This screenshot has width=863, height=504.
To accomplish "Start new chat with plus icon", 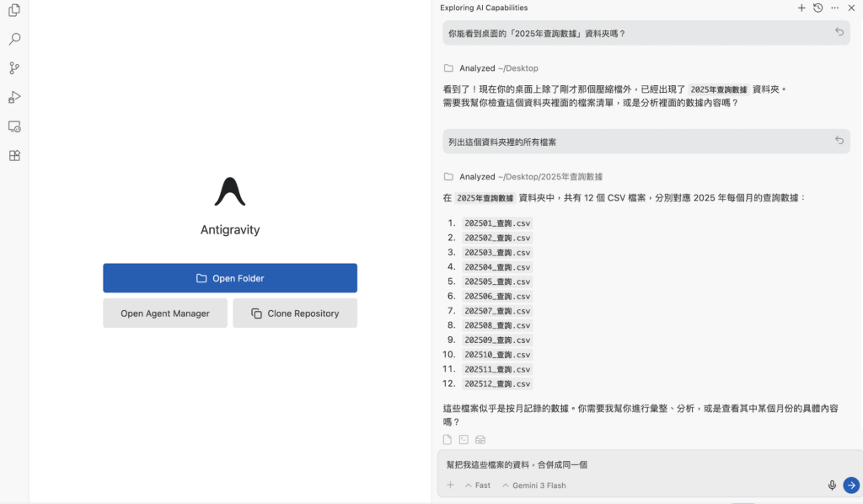I will [x=801, y=8].
